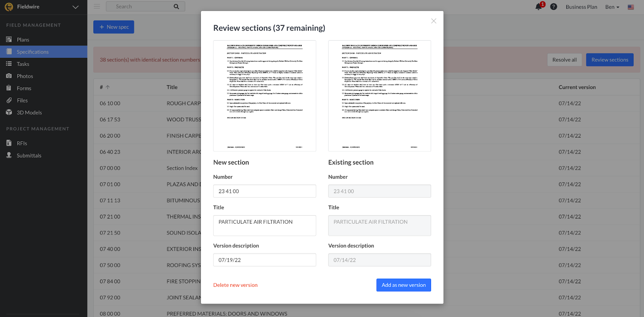Open the Ben user menu
The height and width of the screenshot is (317, 644).
[x=612, y=7]
